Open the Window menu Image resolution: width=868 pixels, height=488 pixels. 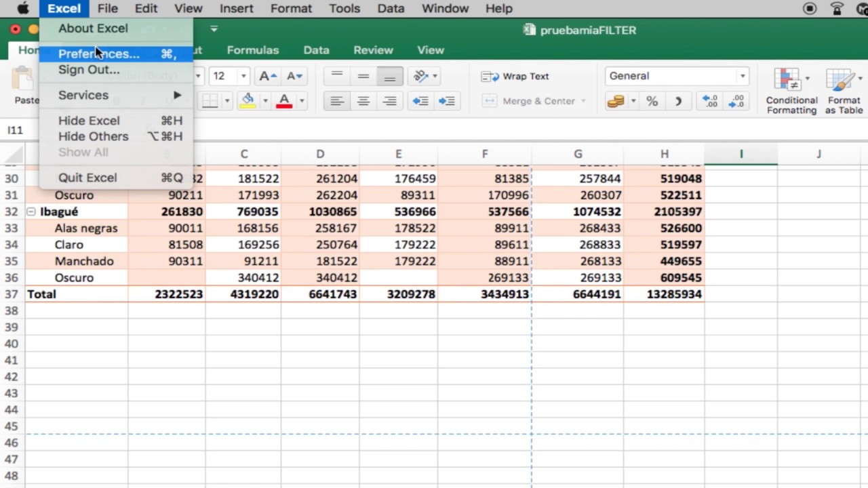[445, 8]
